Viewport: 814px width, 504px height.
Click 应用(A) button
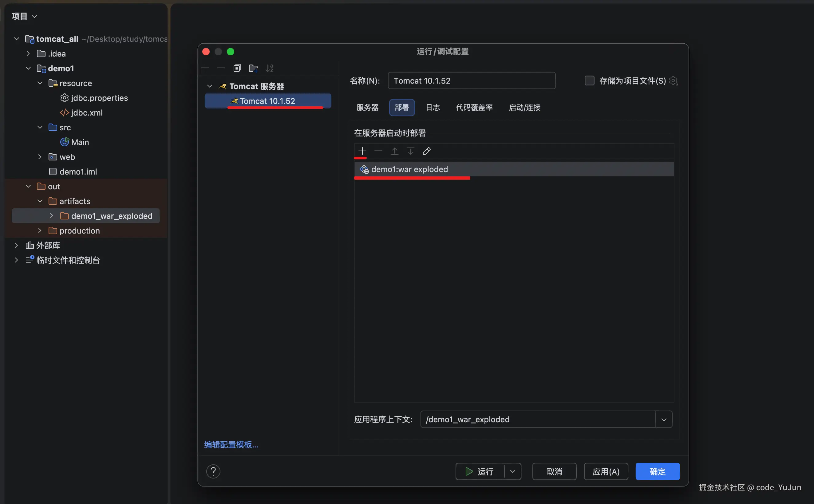point(606,471)
